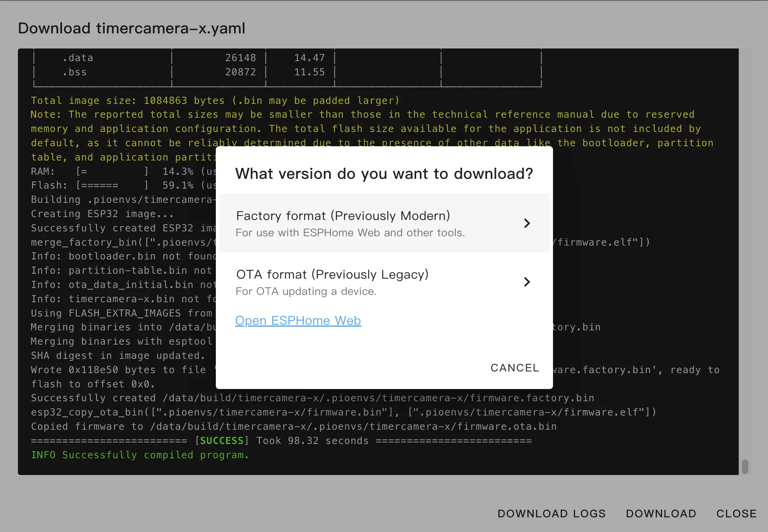Click the scrollbar track above the thumb
This screenshot has width=768, height=532.
tap(745, 244)
